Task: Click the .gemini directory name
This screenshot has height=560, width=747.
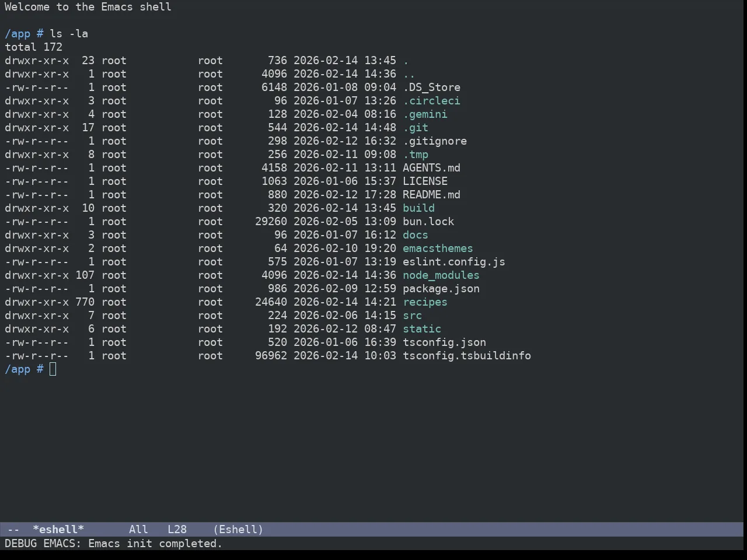Action: 425,114
